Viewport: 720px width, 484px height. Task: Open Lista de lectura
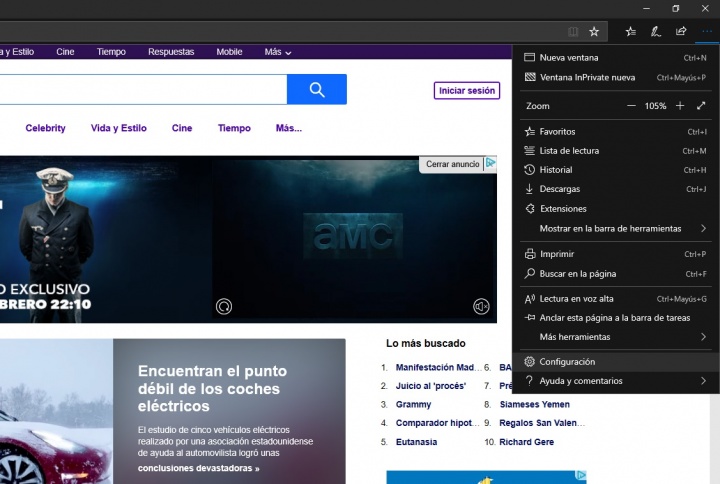[615, 151]
